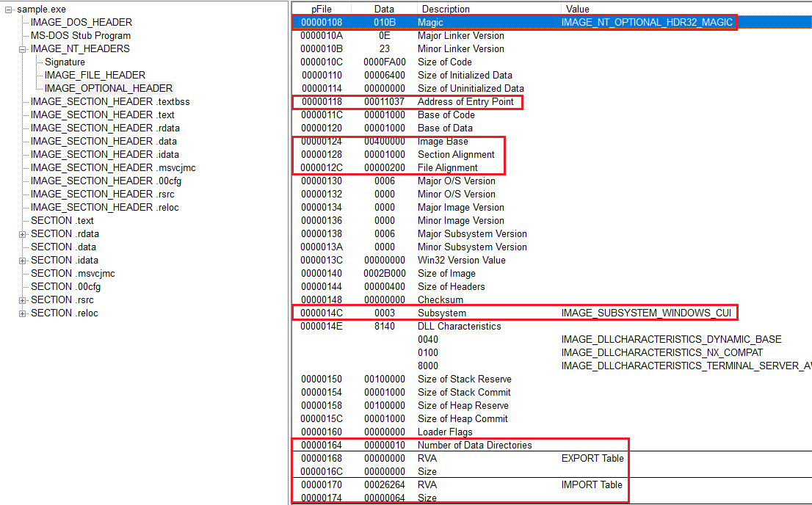Collapse the IMAGE_NT_HEADERS tree node
The width and height of the screenshot is (812, 505).
(23, 49)
